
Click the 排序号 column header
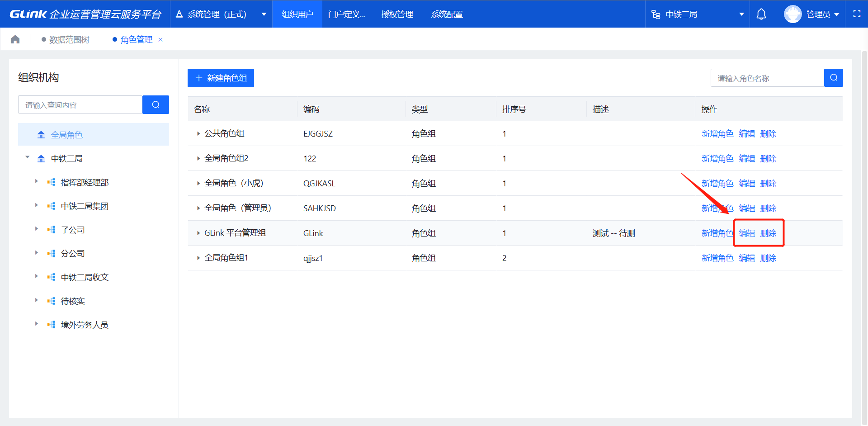pyautogui.click(x=514, y=109)
